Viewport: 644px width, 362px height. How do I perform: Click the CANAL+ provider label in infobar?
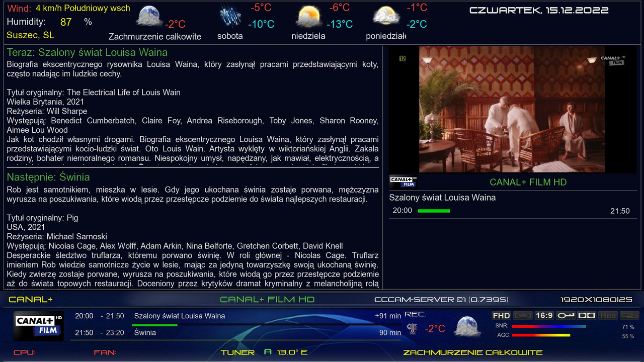pos(31,300)
